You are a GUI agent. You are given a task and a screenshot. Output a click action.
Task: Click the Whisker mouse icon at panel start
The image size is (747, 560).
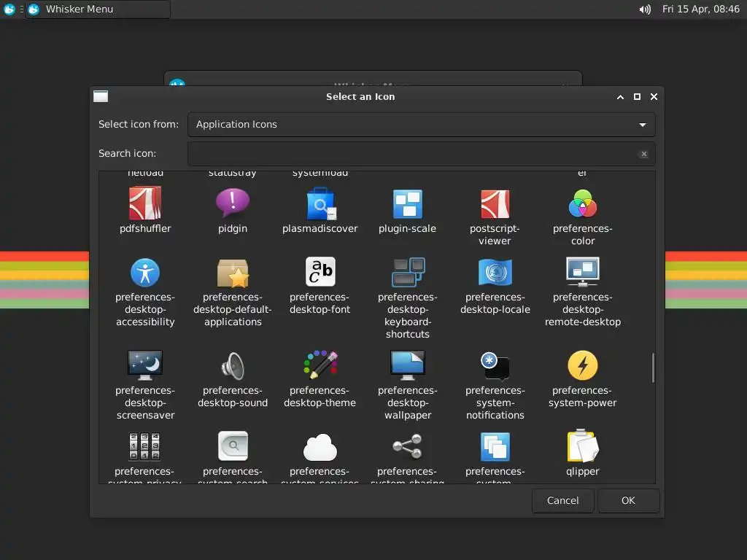(x=9, y=9)
